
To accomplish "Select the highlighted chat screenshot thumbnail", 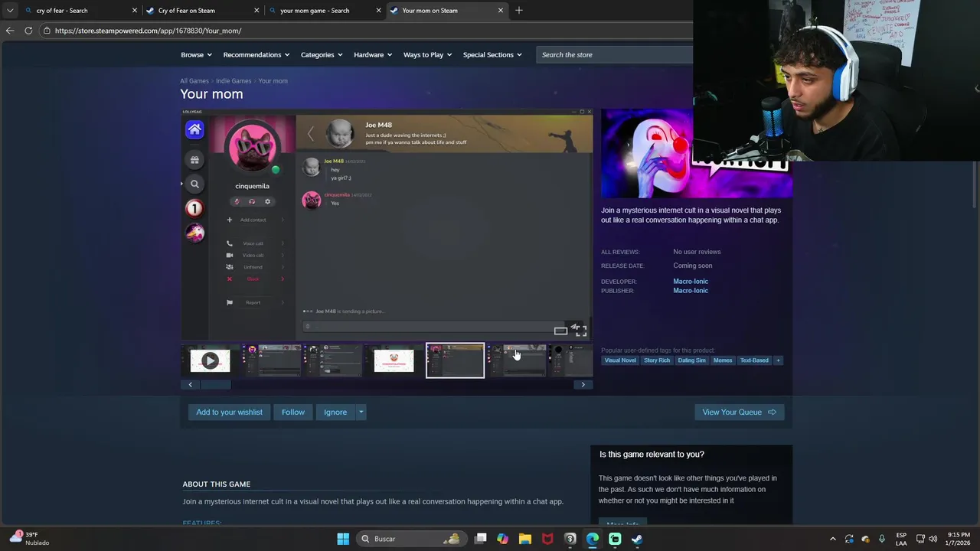I will [x=455, y=360].
